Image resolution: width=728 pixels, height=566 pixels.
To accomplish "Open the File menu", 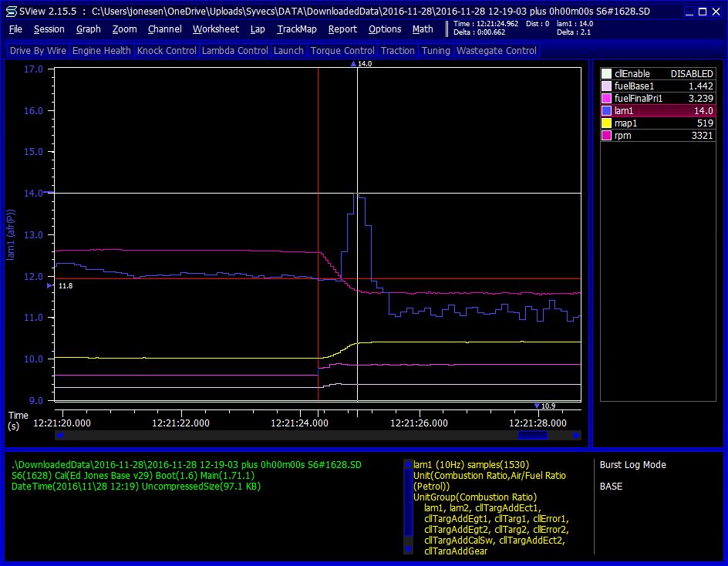I will pyautogui.click(x=15, y=29).
